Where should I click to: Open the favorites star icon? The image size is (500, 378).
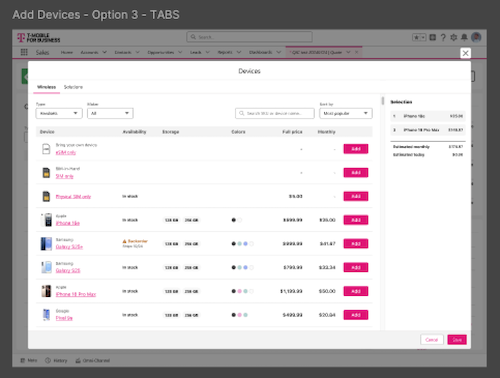(416, 37)
